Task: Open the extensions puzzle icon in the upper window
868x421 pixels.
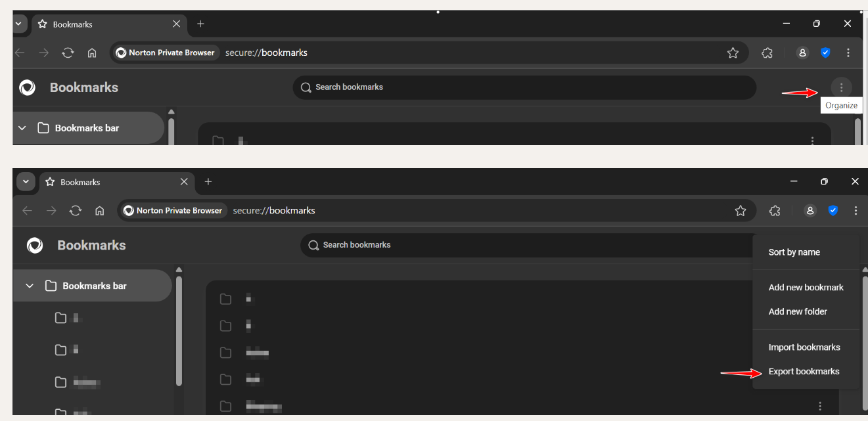Action: pyautogui.click(x=767, y=53)
